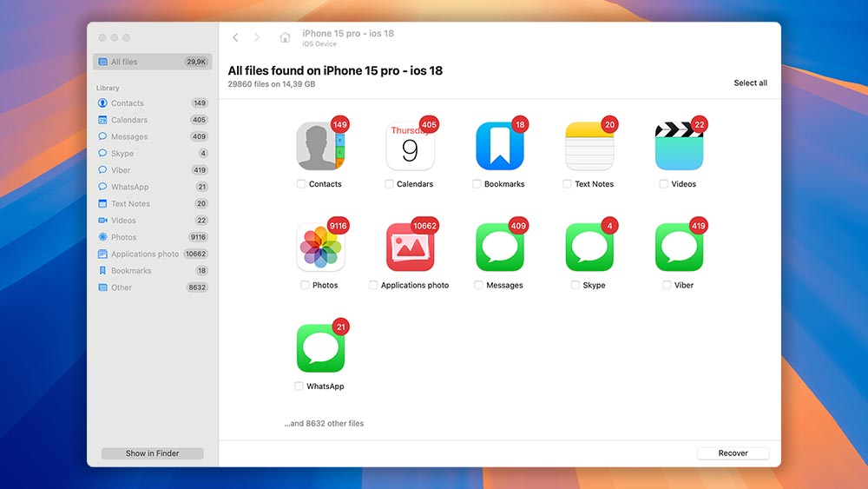
Task: Select WhatsApp in the Library sidebar
Action: pyautogui.click(x=152, y=187)
